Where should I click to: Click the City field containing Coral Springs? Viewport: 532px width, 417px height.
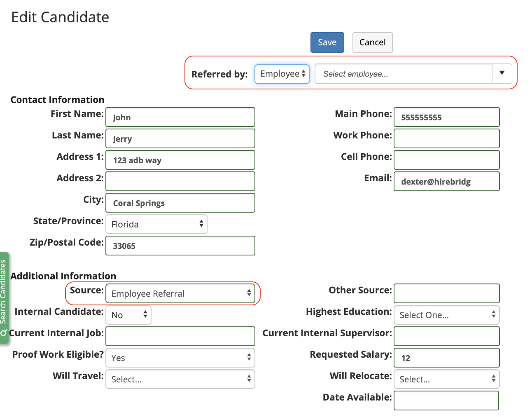tap(180, 203)
